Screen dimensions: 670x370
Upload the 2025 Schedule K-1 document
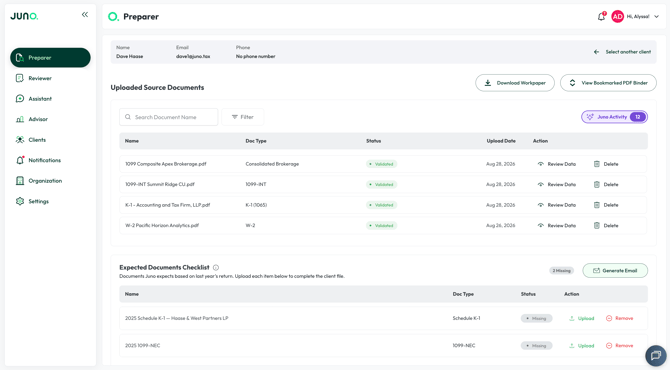[582, 318]
